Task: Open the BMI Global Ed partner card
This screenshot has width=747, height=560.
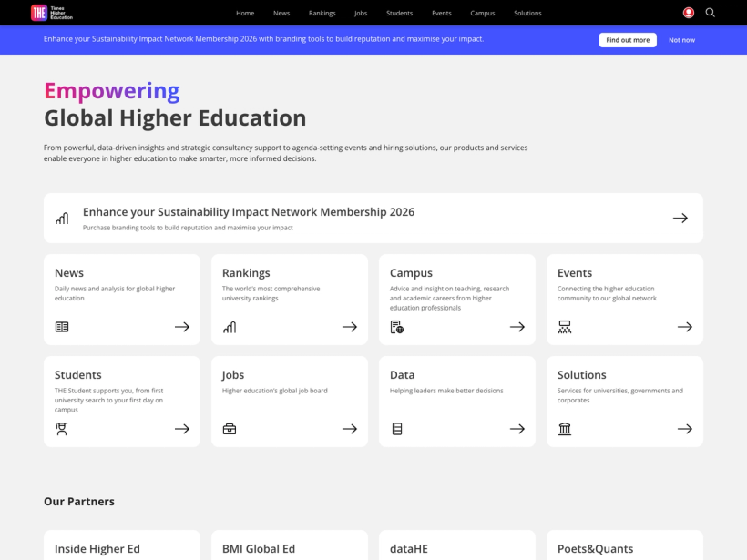Action: [x=290, y=545]
